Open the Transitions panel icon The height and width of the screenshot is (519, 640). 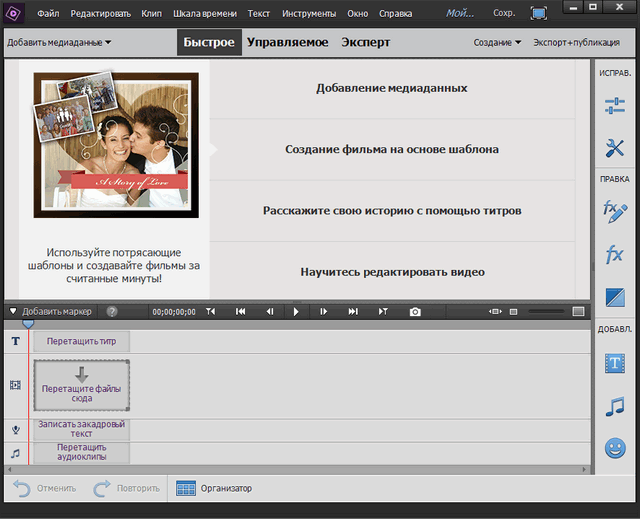(614, 298)
